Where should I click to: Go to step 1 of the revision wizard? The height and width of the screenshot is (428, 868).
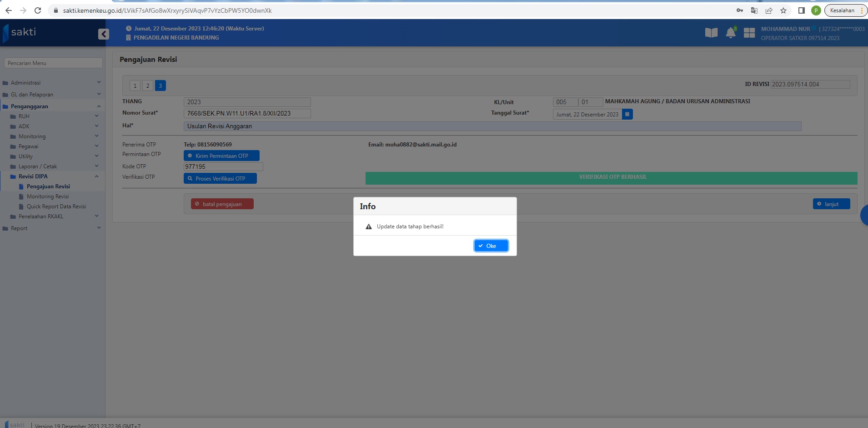[x=135, y=86]
